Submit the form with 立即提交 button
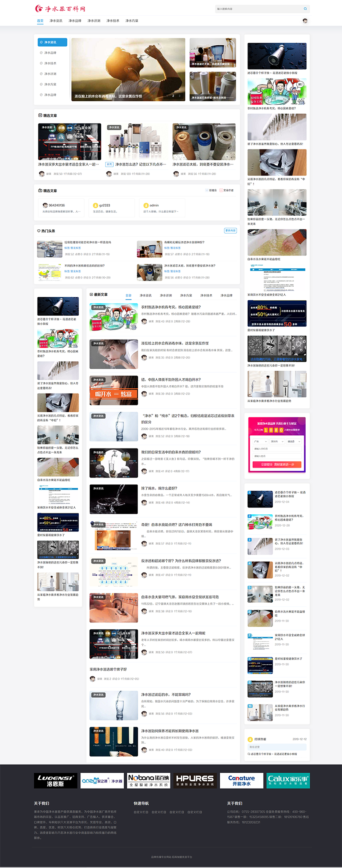Image resolution: width=342 pixels, height=868 pixels. 277,464
